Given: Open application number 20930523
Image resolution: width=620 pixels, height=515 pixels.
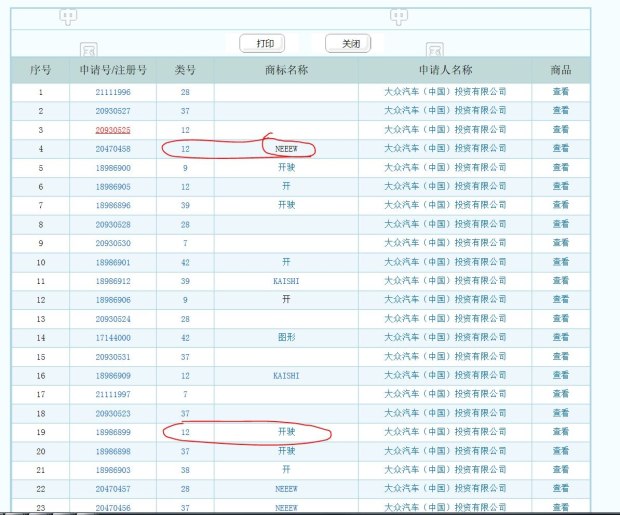Looking at the screenshot, I should tap(113, 414).
